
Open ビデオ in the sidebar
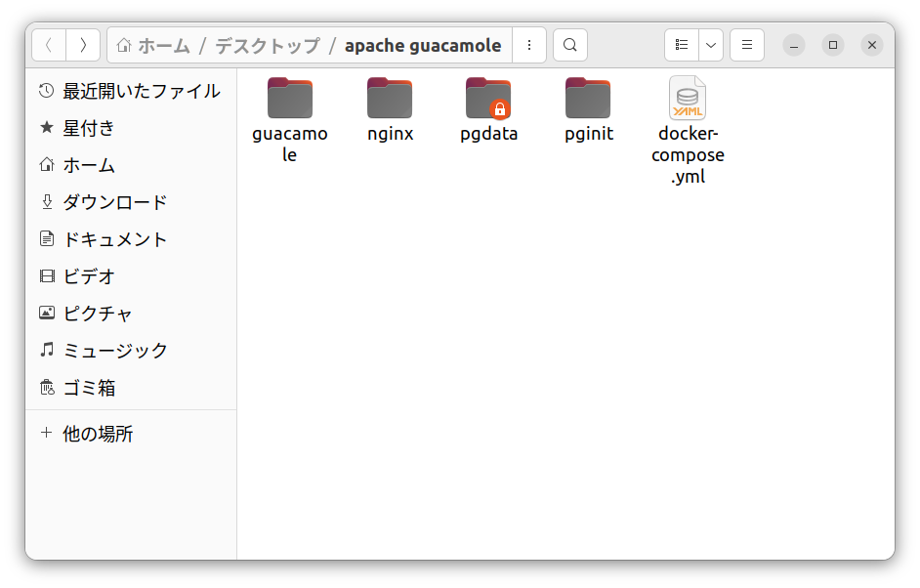point(130,275)
